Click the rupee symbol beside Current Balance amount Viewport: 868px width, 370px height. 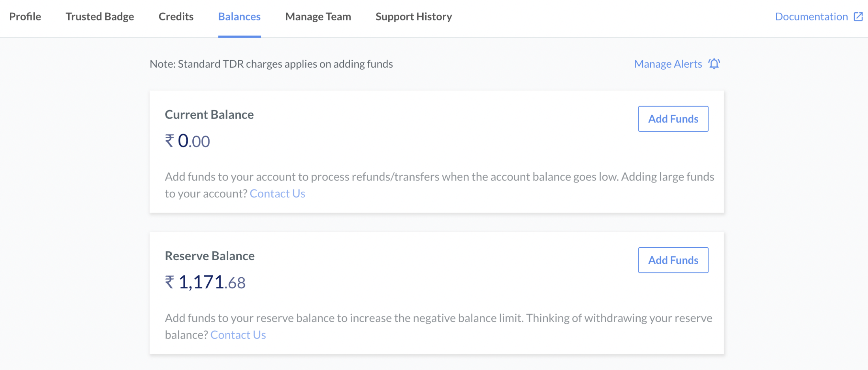pyautogui.click(x=170, y=141)
